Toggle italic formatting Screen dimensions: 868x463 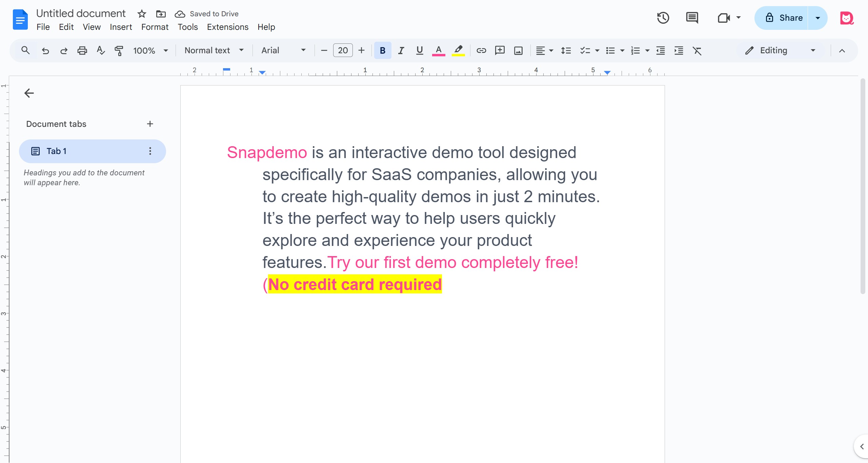tap(401, 51)
